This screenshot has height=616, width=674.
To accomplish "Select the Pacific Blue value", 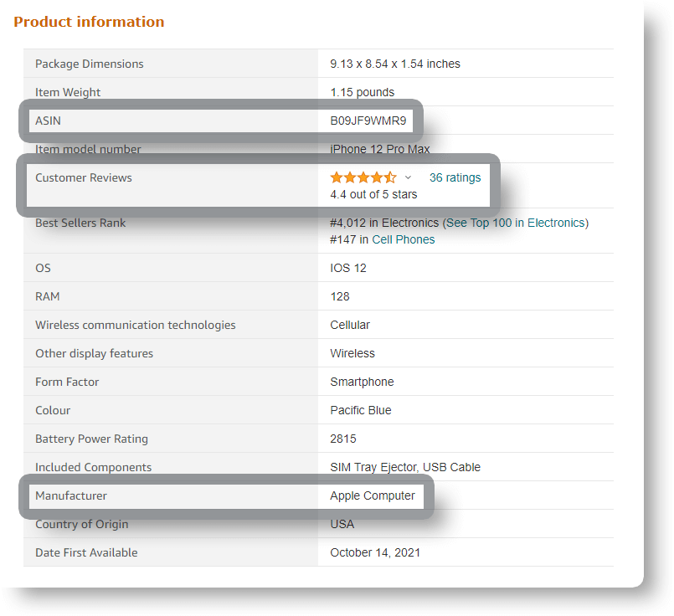I will click(361, 410).
